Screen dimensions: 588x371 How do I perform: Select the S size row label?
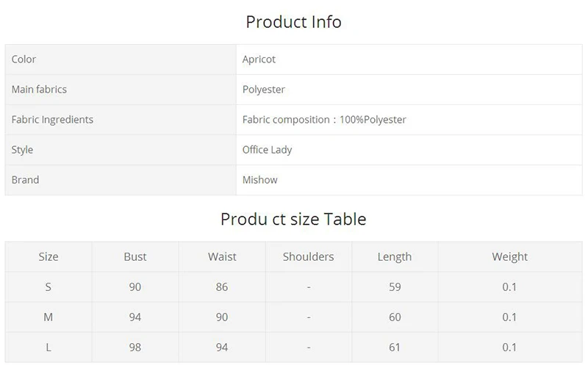click(x=49, y=287)
